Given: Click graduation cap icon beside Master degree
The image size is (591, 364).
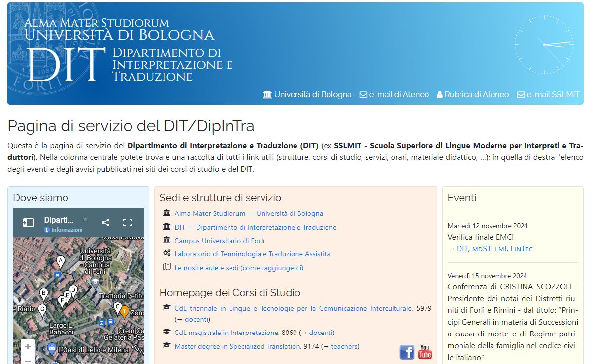Looking at the screenshot, I should [166, 346].
